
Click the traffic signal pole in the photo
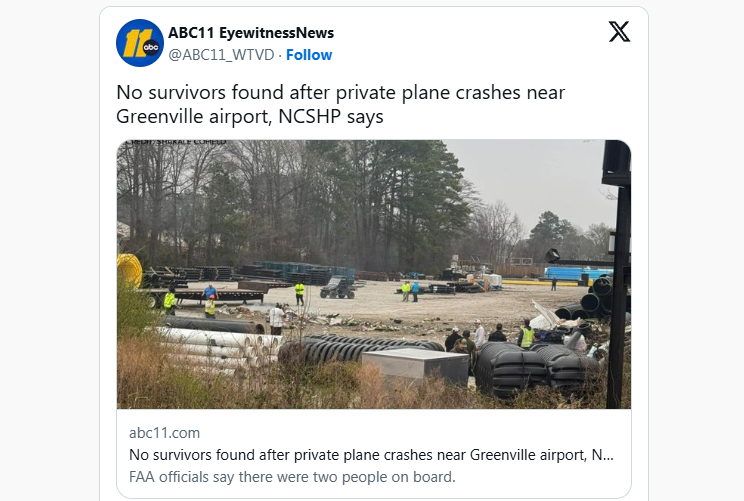click(618, 260)
